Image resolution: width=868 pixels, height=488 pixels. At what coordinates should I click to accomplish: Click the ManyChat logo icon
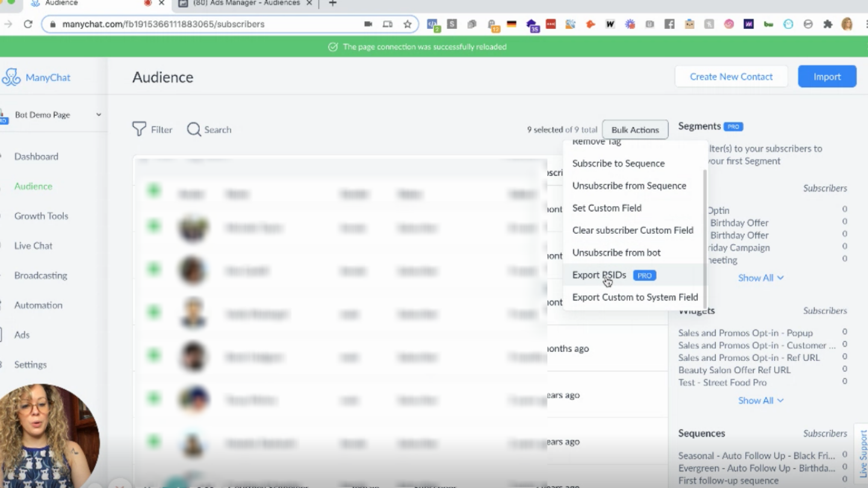tap(11, 77)
